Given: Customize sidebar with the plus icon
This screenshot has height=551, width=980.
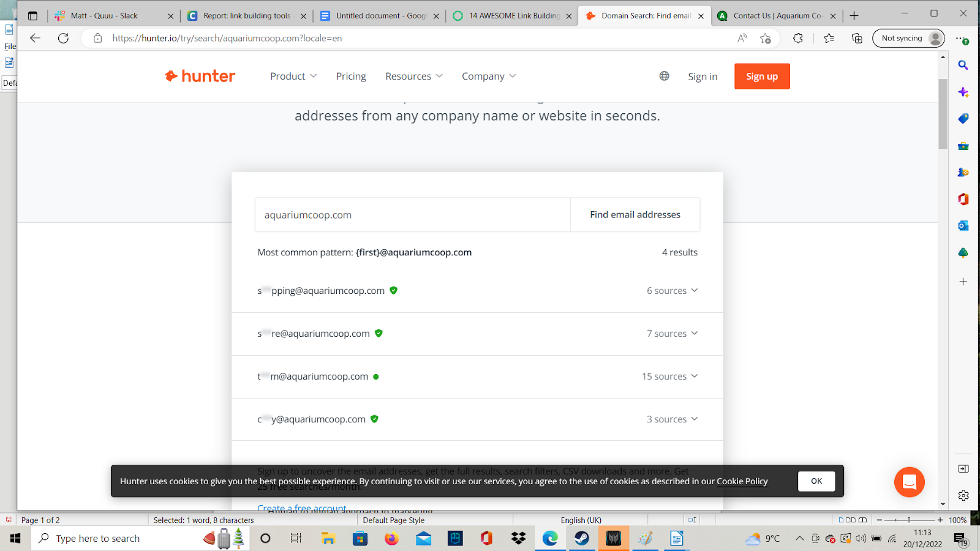Looking at the screenshot, I should click(x=963, y=282).
